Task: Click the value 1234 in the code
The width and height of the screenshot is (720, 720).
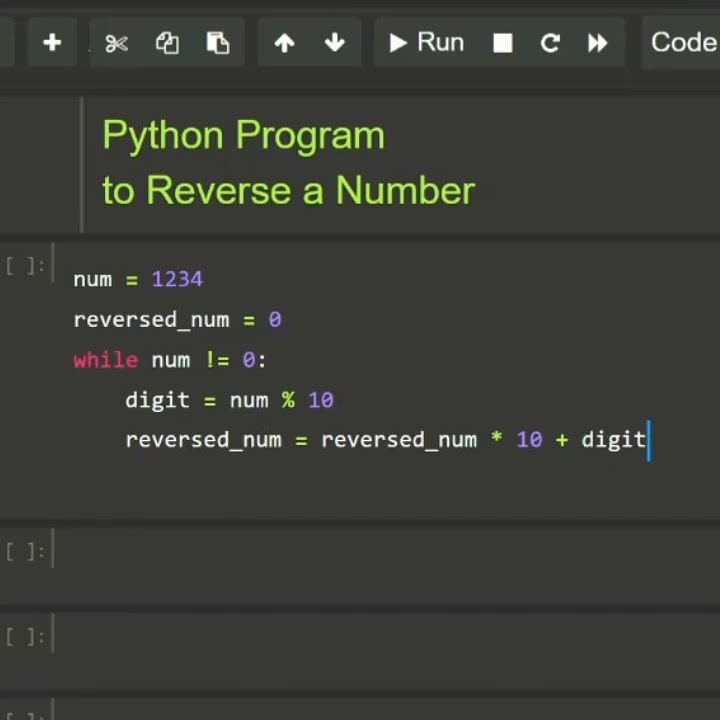Action: click(177, 279)
